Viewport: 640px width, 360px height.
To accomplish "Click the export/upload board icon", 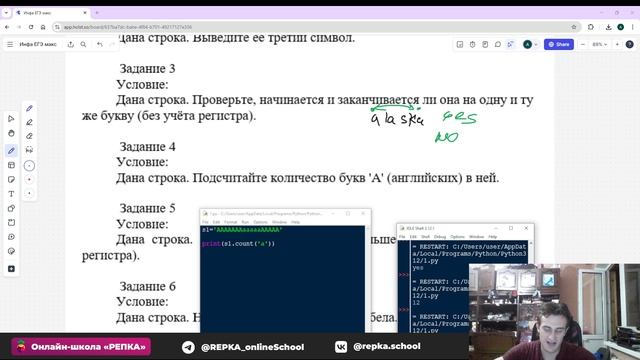I will coord(71,44).
